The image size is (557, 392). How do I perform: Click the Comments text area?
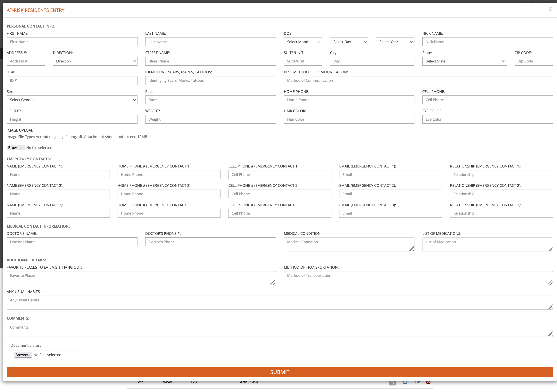(279, 330)
